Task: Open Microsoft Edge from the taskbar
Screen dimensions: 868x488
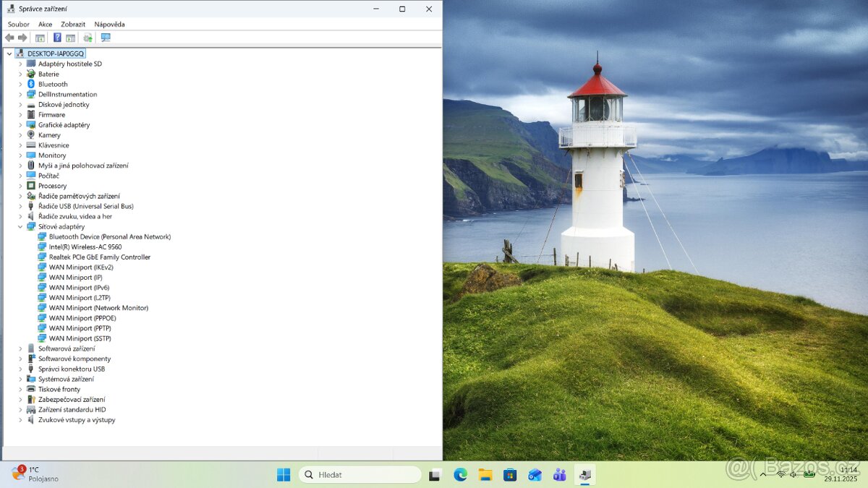Action: [x=460, y=475]
